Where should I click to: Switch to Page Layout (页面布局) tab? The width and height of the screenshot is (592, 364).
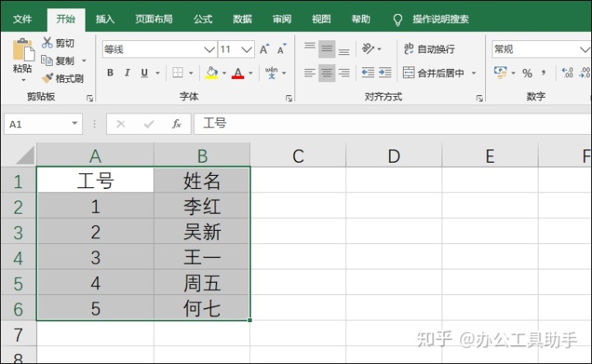(x=154, y=19)
